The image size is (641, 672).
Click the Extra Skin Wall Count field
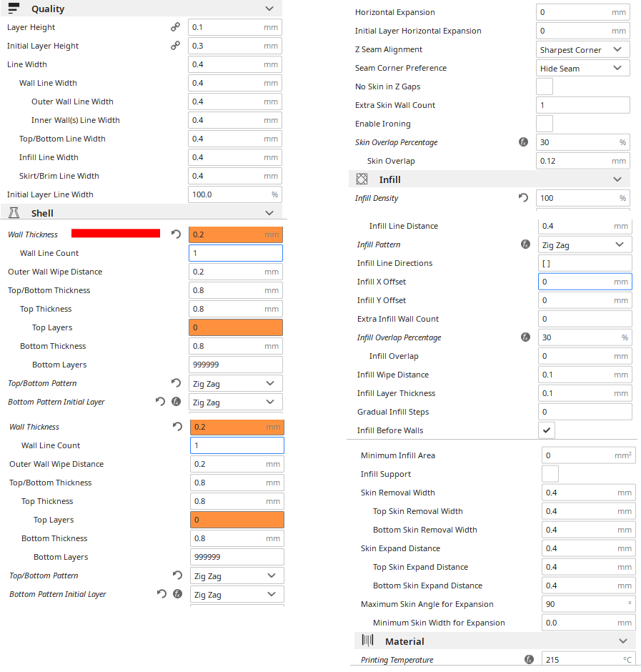point(582,105)
